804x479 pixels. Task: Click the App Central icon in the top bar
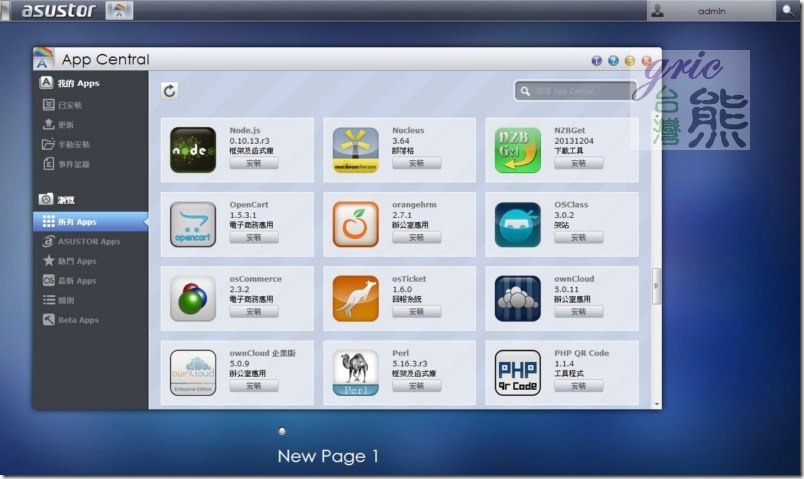pos(119,10)
